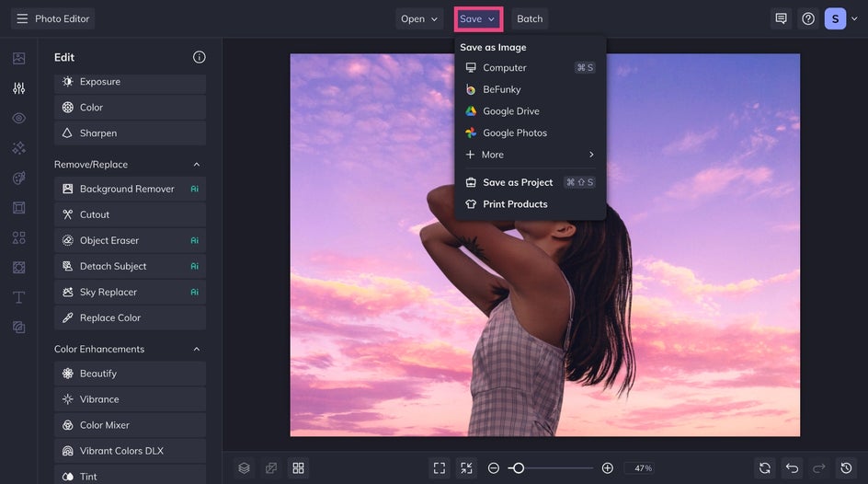Image resolution: width=868 pixels, height=484 pixels.
Task: Save image to Computer
Action: coord(531,67)
